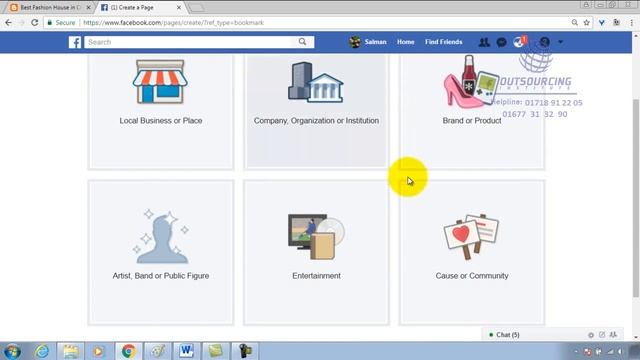Open the Chrome menu three dots

(631, 23)
